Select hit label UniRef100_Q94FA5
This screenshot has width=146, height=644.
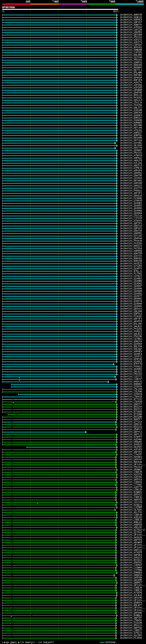131,93
